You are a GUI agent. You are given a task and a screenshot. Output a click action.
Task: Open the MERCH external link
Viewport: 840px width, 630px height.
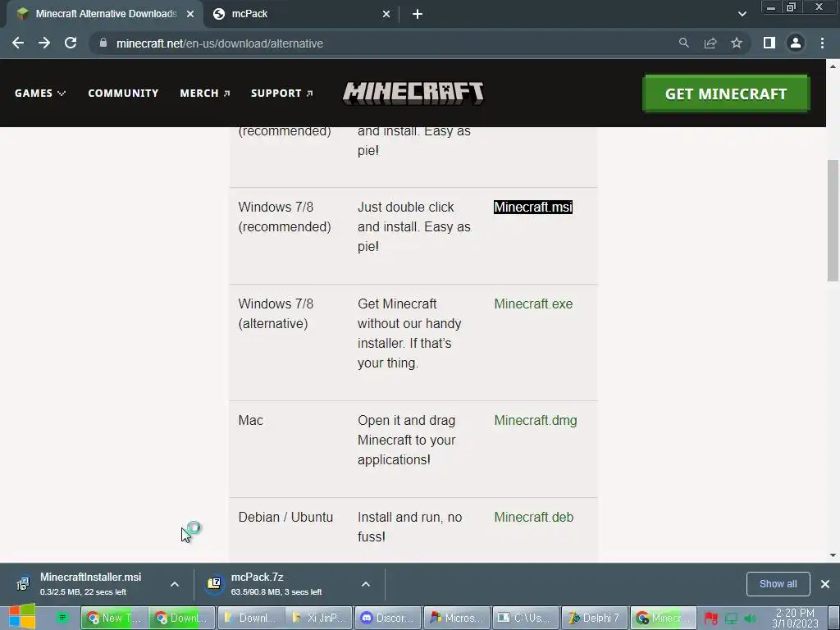(204, 94)
